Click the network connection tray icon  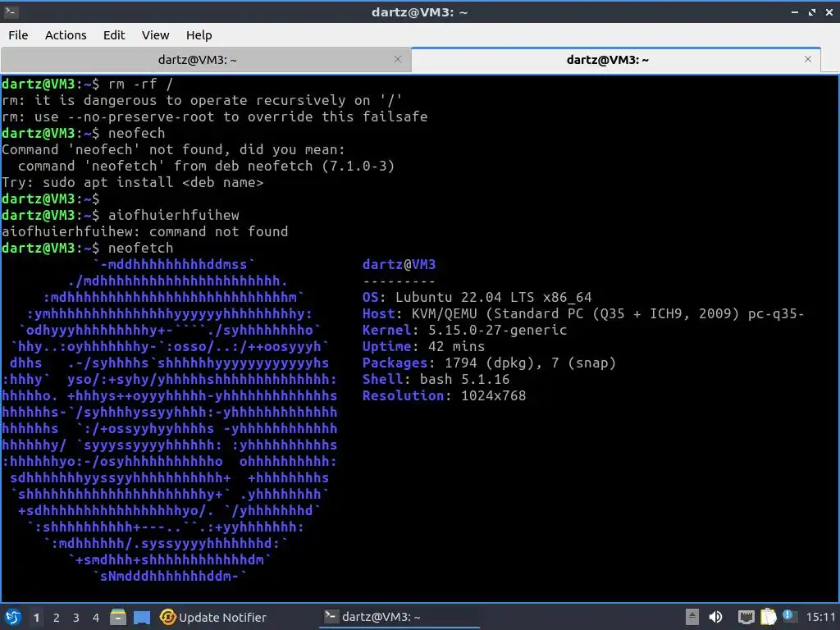(x=746, y=617)
